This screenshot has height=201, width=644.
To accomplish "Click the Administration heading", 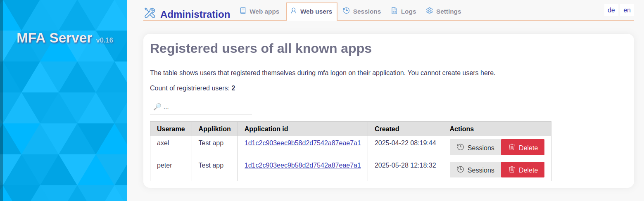I will [195, 14].
